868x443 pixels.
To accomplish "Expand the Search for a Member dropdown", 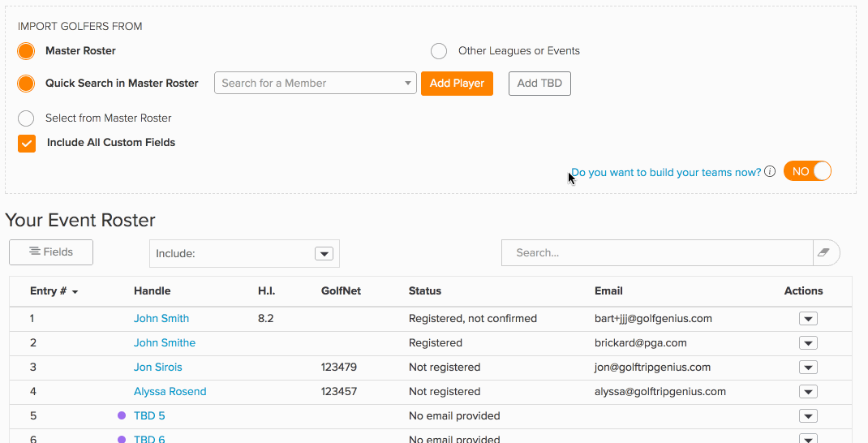I will tap(316, 83).
